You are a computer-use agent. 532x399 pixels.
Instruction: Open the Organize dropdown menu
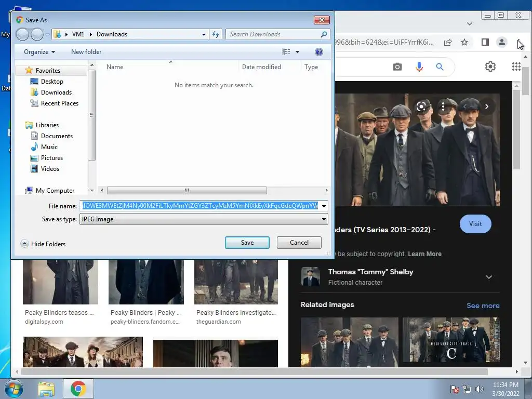(39, 52)
